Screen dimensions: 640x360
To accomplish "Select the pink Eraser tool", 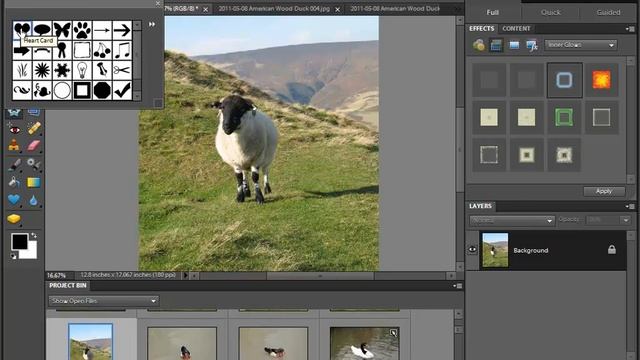I will click(34, 146).
